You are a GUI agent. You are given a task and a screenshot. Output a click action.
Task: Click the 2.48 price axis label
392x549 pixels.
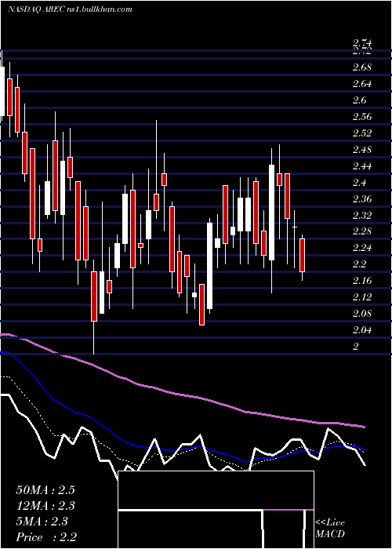362,150
